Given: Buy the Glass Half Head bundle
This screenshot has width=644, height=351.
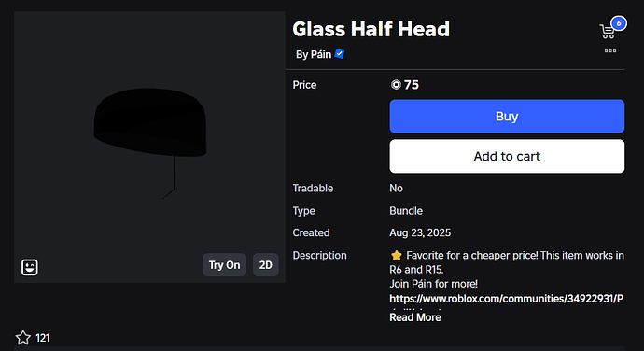Looking at the screenshot, I should [x=507, y=117].
